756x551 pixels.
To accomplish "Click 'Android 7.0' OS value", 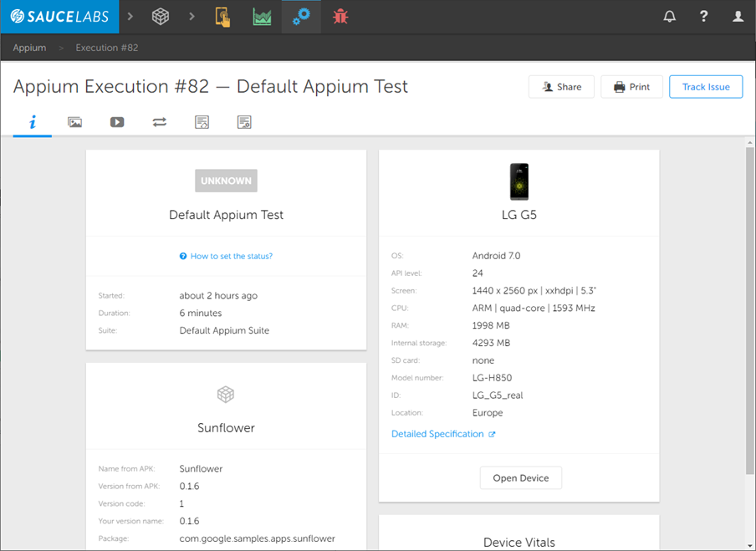I will coord(496,256).
